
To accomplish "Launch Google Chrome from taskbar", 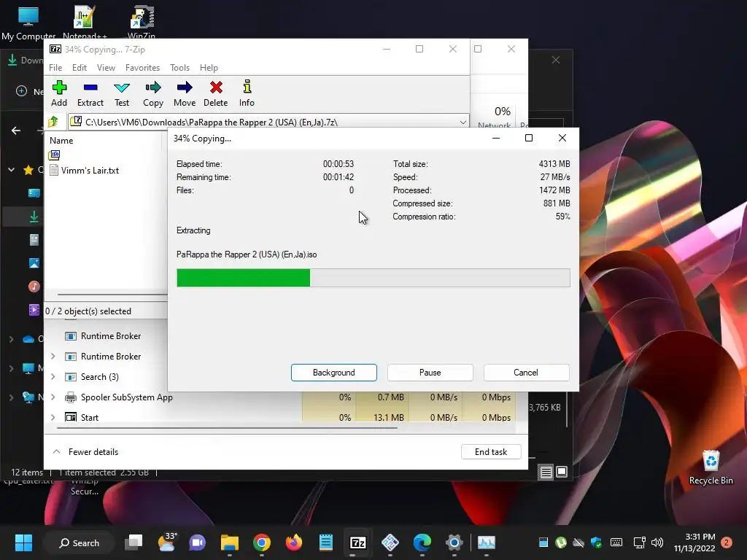I will coord(262,542).
